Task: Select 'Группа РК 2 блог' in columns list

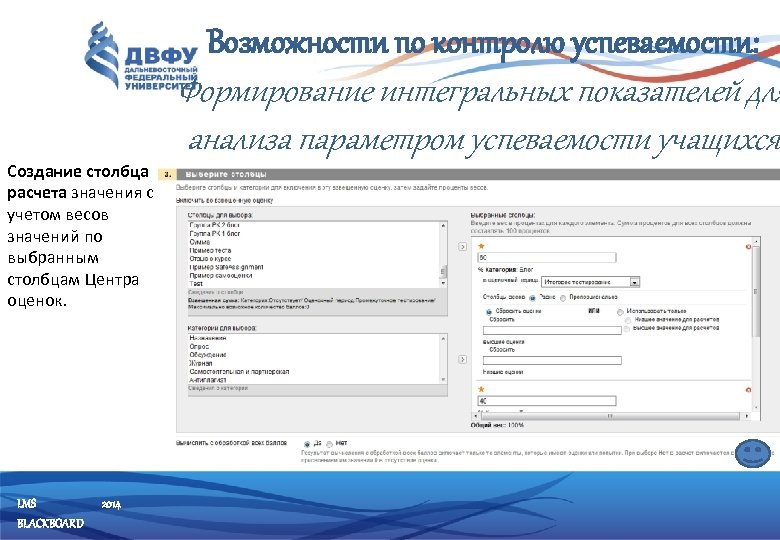Action: point(215,225)
